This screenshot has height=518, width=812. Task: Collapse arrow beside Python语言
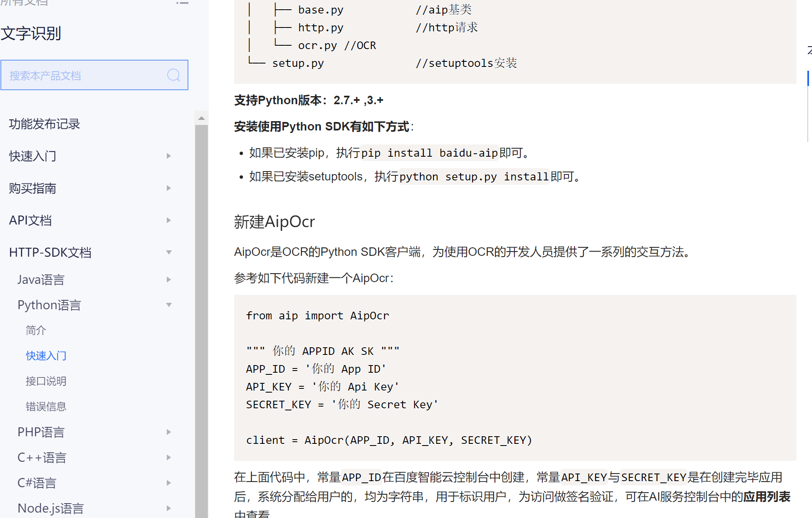[x=168, y=305]
